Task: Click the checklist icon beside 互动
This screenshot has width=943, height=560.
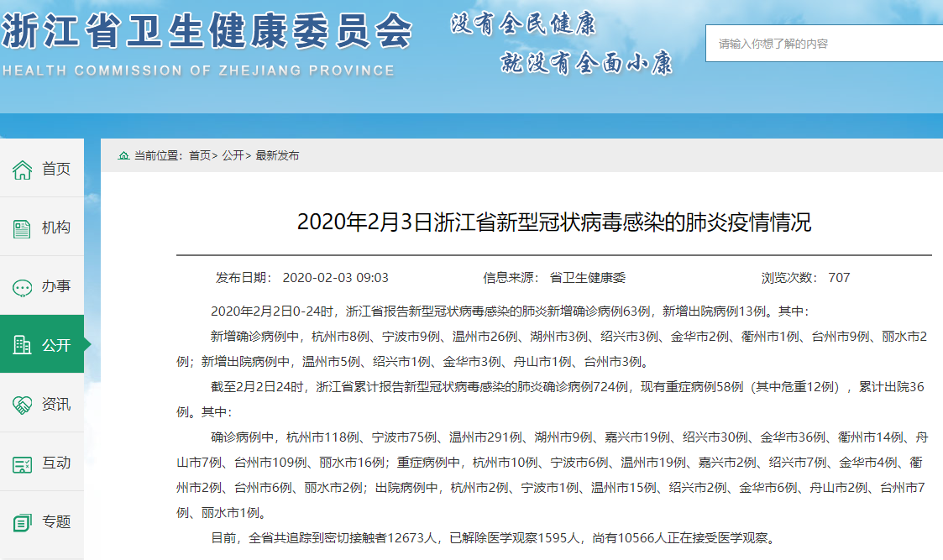Action: point(23,463)
